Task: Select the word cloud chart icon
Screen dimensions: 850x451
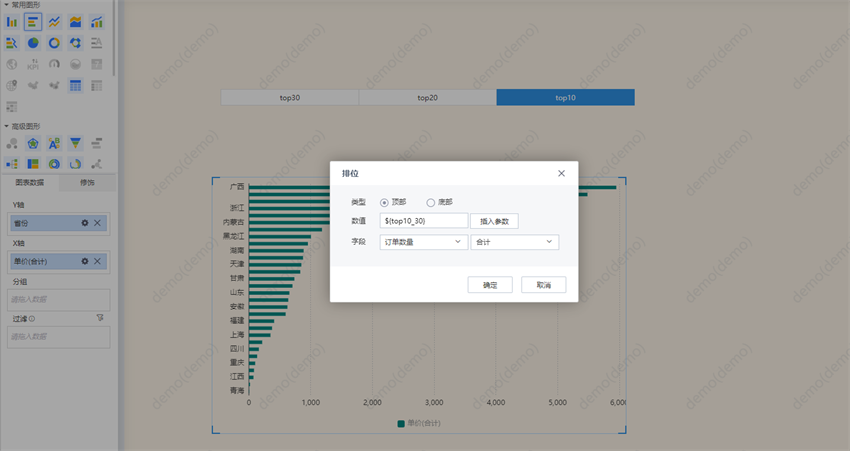Action: click(x=54, y=144)
